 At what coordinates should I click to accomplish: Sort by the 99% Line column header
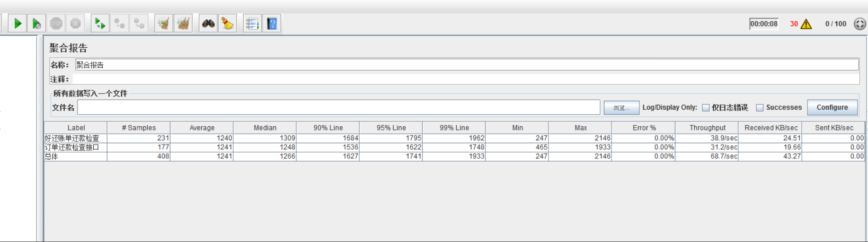coord(454,128)
